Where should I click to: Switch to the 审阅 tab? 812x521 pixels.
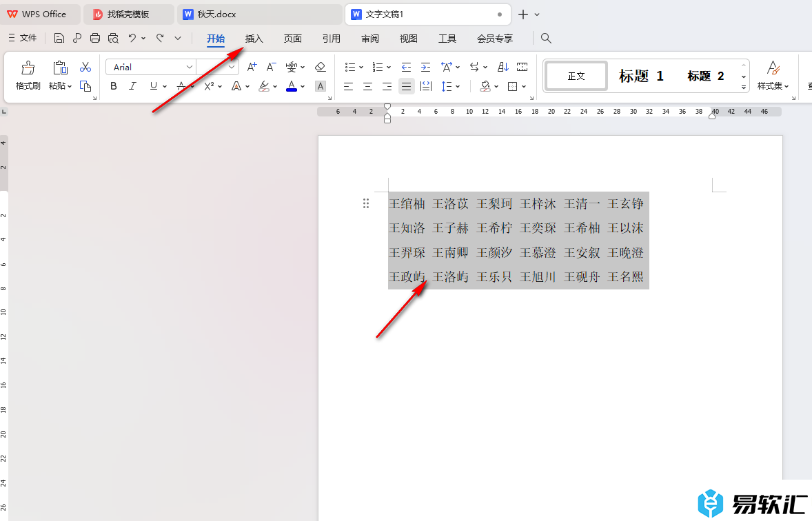click(x=369, y=39)
